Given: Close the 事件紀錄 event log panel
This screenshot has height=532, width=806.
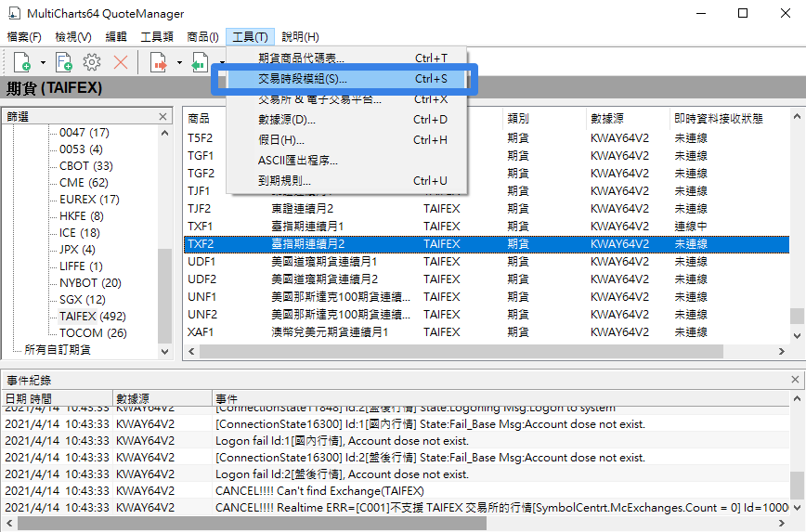Looking at the screenshot, I should pyautogui.click(x=795, y=380).
